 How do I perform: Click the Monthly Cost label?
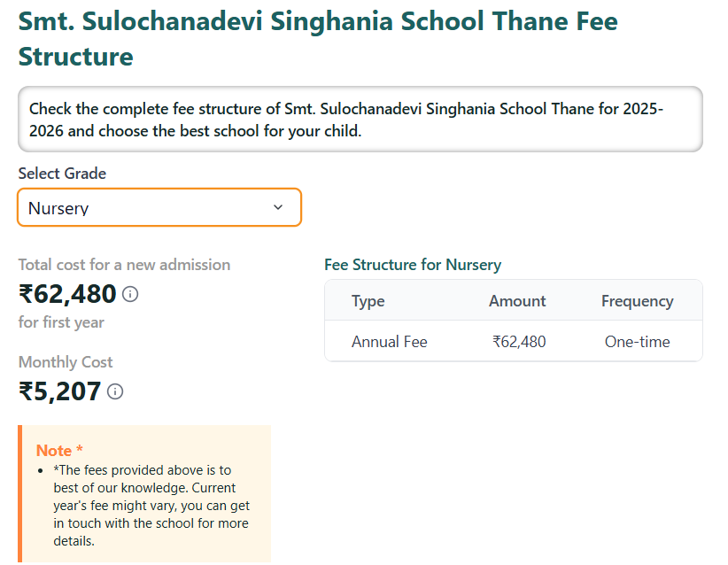pos(66,362)
